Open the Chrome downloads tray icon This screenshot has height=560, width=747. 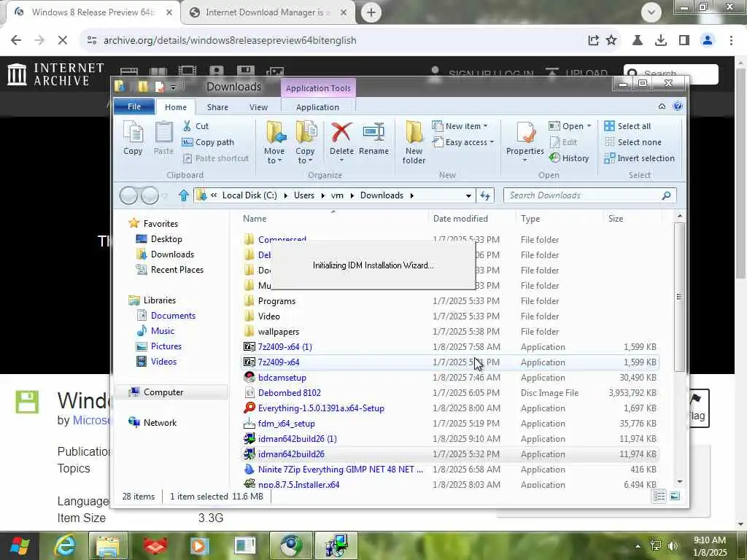(x=660, y=41)
